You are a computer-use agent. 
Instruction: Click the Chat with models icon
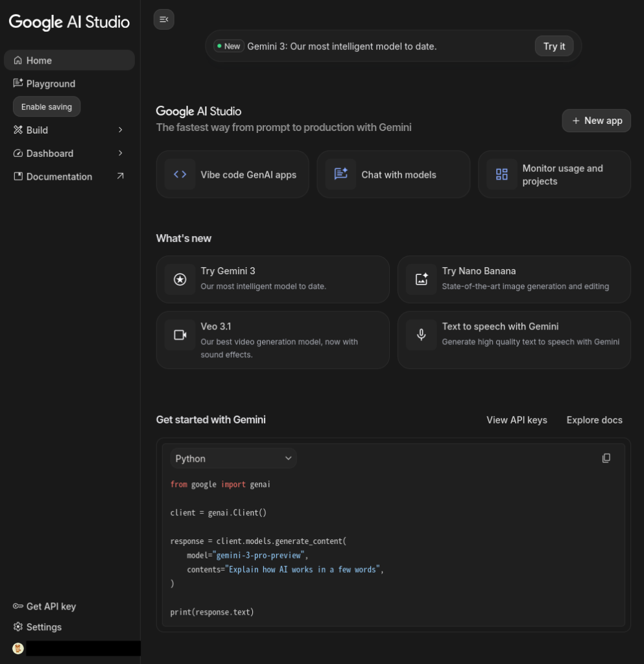[x=340, y=174]
